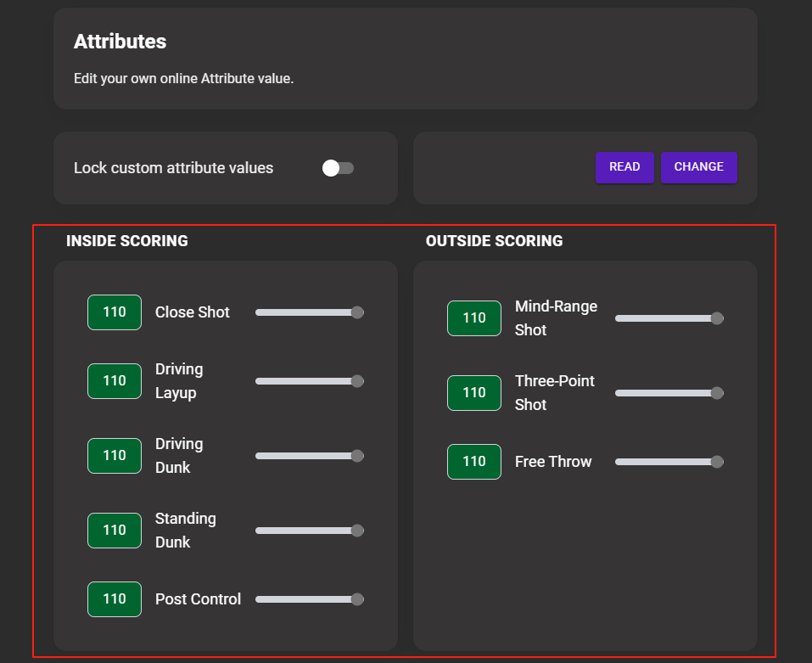Click the Attributes heading
812x663 pixels.
(x=120, y=42)
